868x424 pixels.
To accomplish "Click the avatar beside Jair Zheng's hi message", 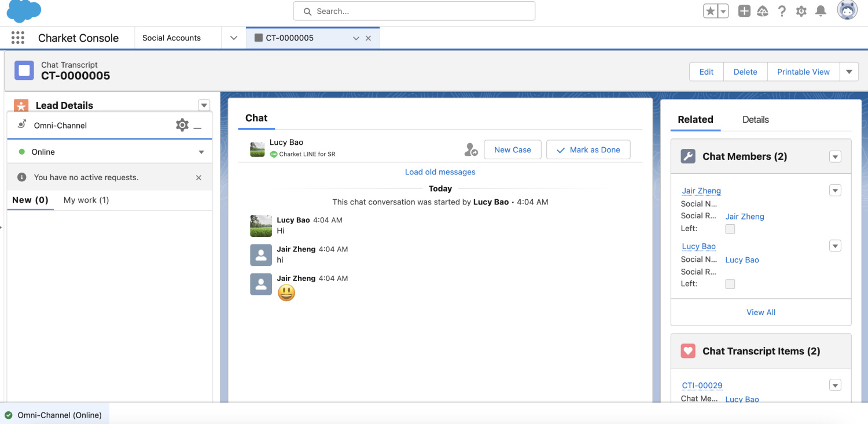I will [261, 255].
